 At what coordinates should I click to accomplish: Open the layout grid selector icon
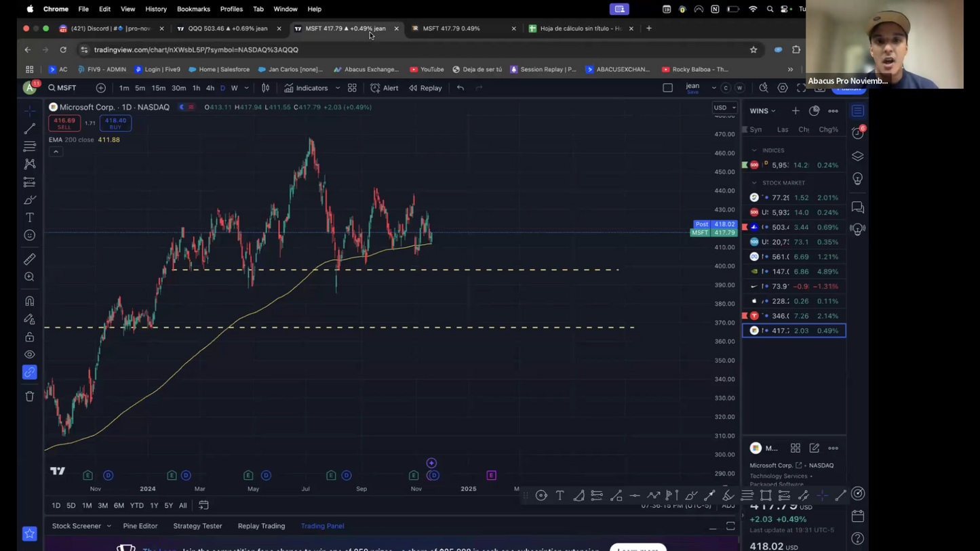coord(352,88)
